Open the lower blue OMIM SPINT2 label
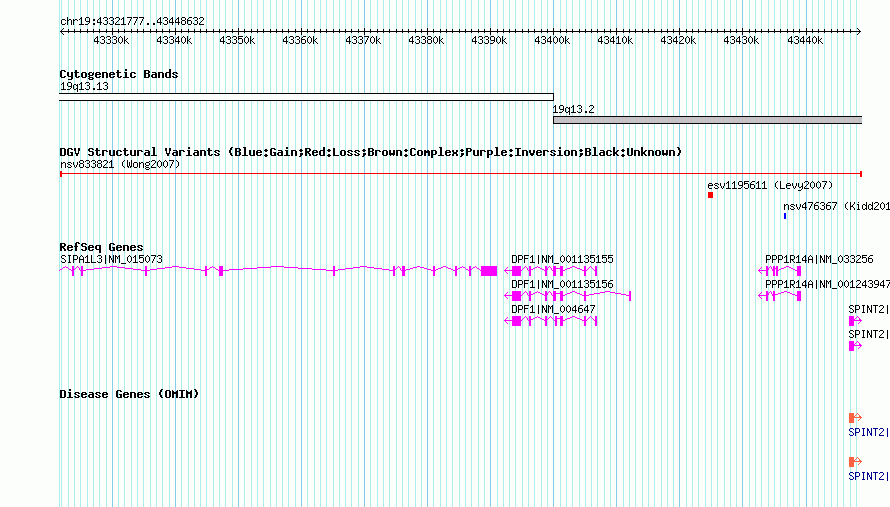 point(868,476)
